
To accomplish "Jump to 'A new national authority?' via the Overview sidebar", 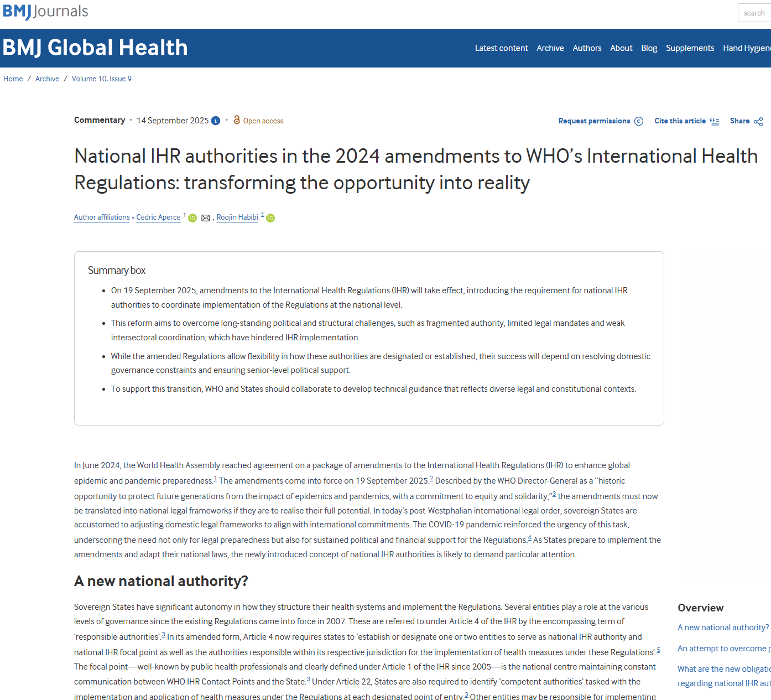I will [x=722, y=627].
